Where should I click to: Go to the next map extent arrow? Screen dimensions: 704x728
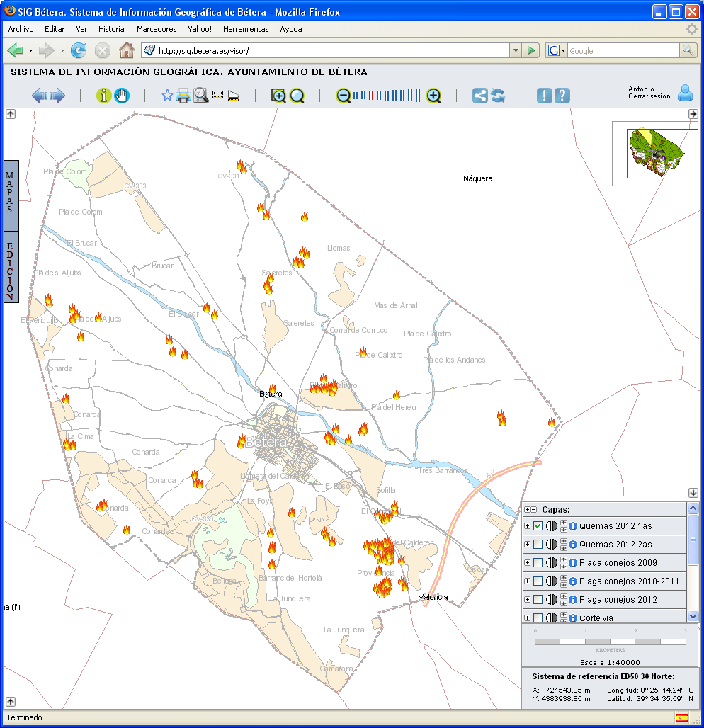57,96
